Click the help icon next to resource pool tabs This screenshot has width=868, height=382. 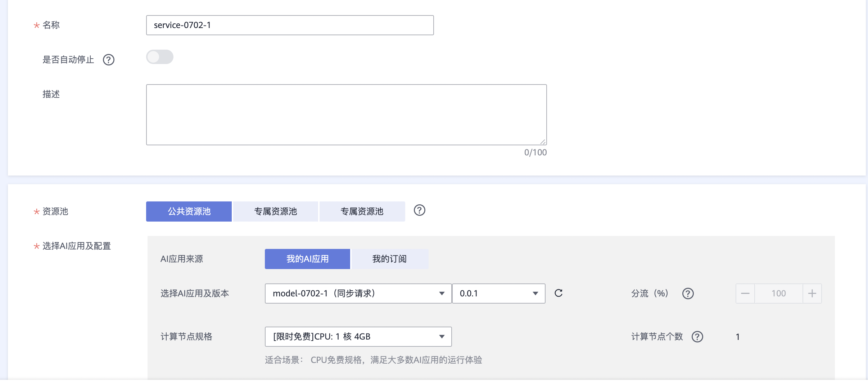point(419,210)
